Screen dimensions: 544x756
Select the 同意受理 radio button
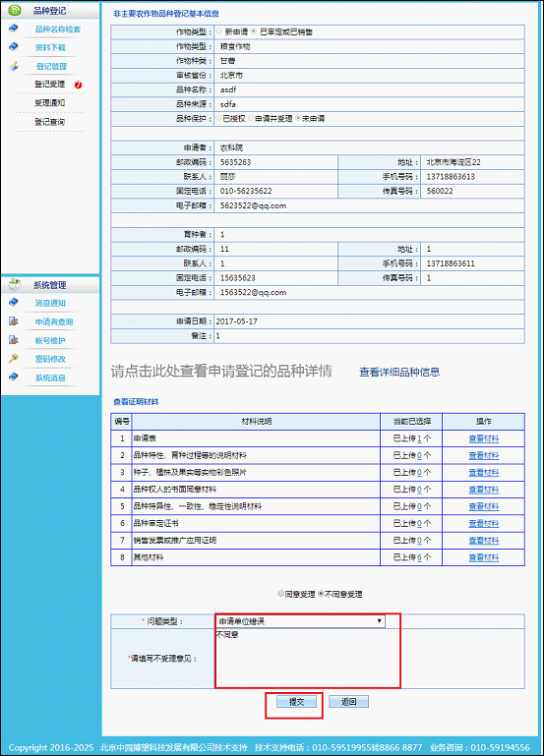(x=280, y=594)
